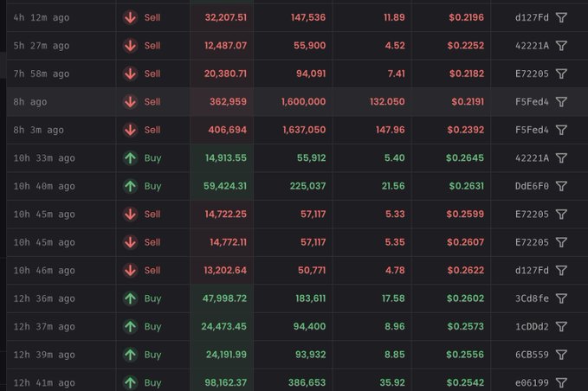Open wallet address 1cDDd2
This screenshot has height=391, width=588.
click(532, 327)
